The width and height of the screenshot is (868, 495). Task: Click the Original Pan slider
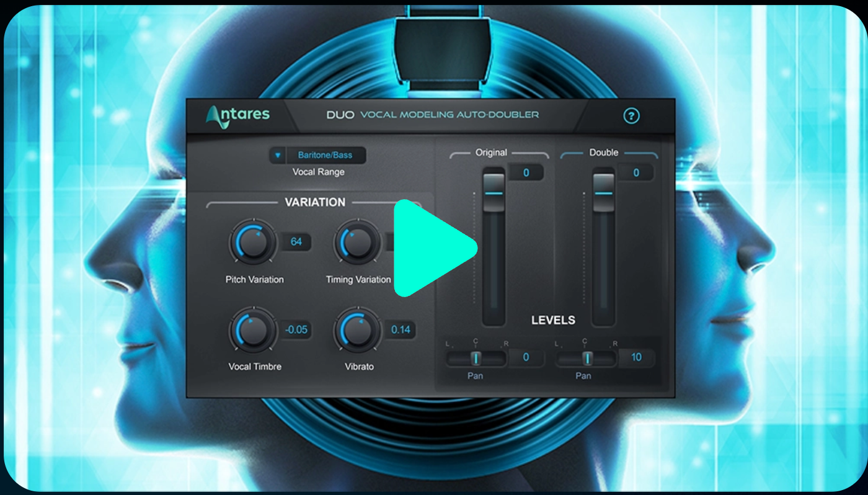[476, 358]
